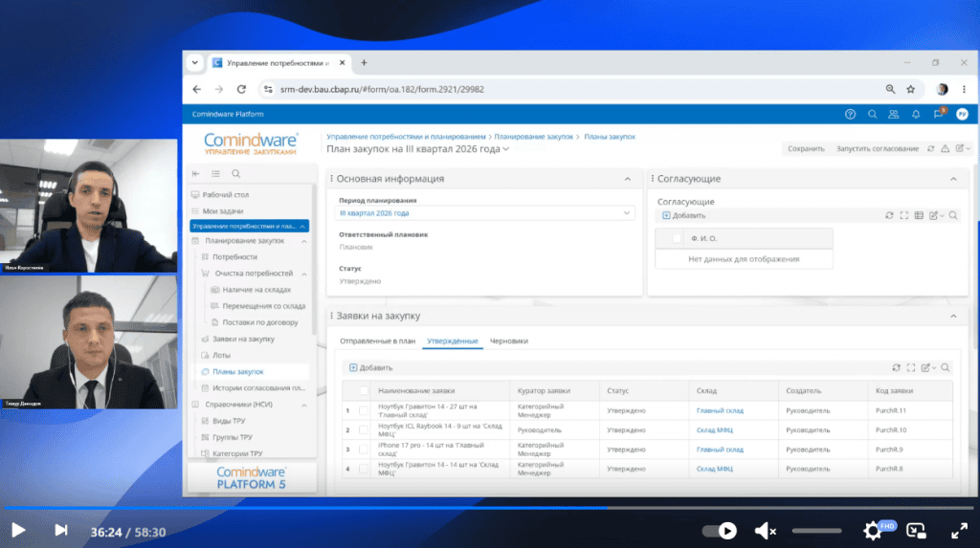
Task: Open video quality settings gear
Action: pyautogui.click(x=873, y=531)
